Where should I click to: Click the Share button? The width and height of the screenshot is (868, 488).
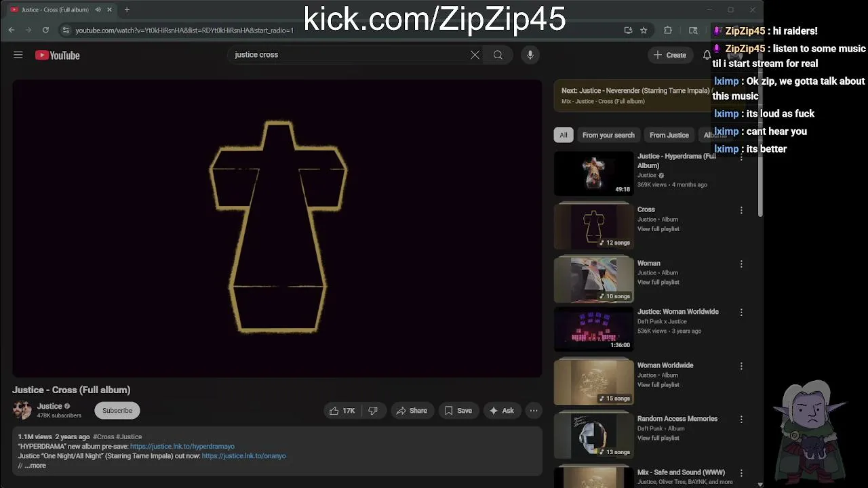point(412,411)
